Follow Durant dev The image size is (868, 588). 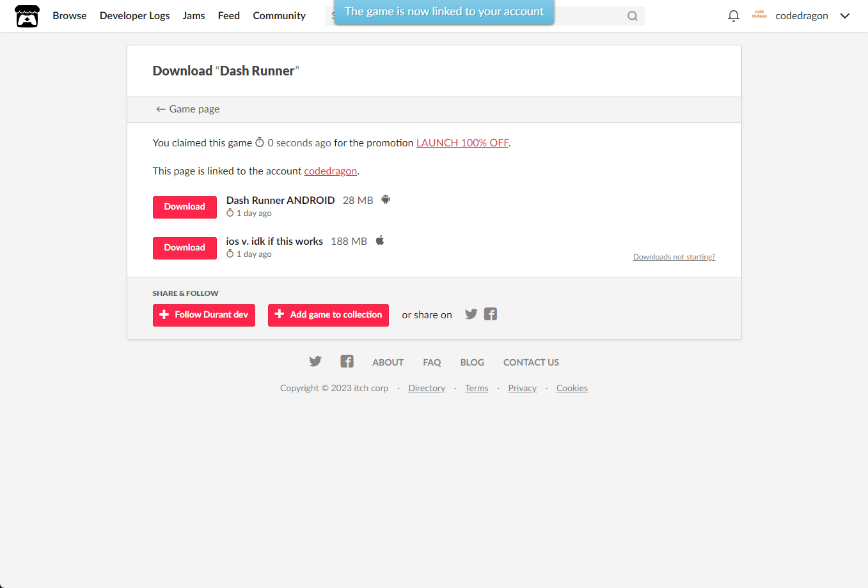coord(204,315)
